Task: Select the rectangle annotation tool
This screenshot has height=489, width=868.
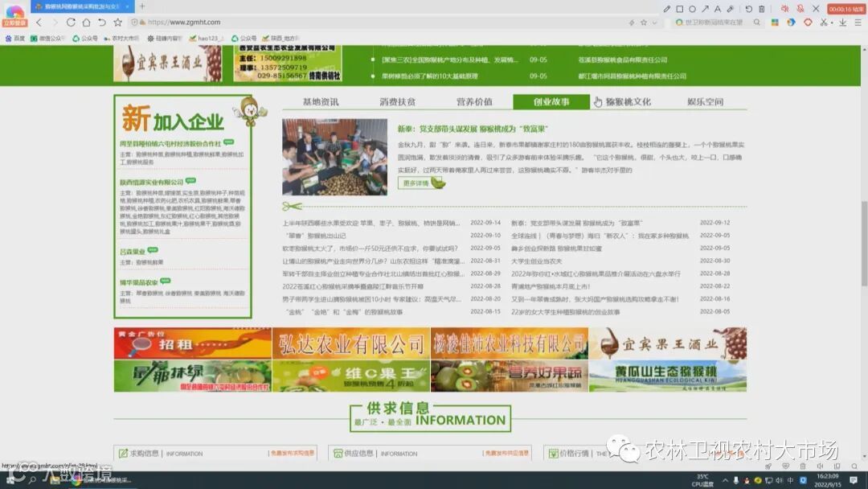Action: [679, 9]
